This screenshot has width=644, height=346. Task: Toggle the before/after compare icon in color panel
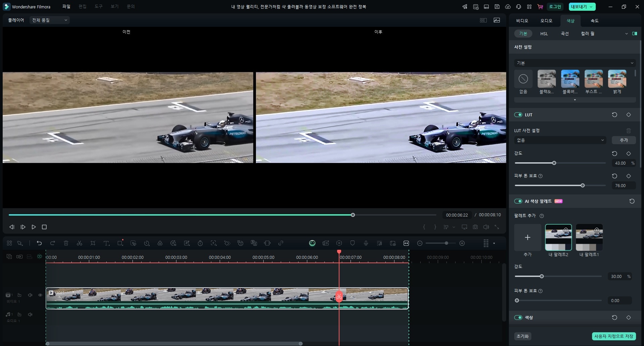tap(635, 34)
